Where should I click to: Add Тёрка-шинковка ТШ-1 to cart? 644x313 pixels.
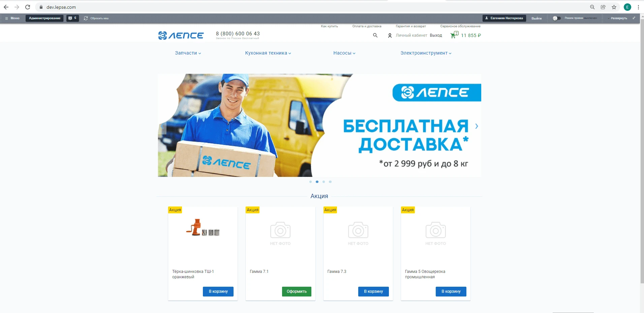pyautogui.click(x=218, y=291)
